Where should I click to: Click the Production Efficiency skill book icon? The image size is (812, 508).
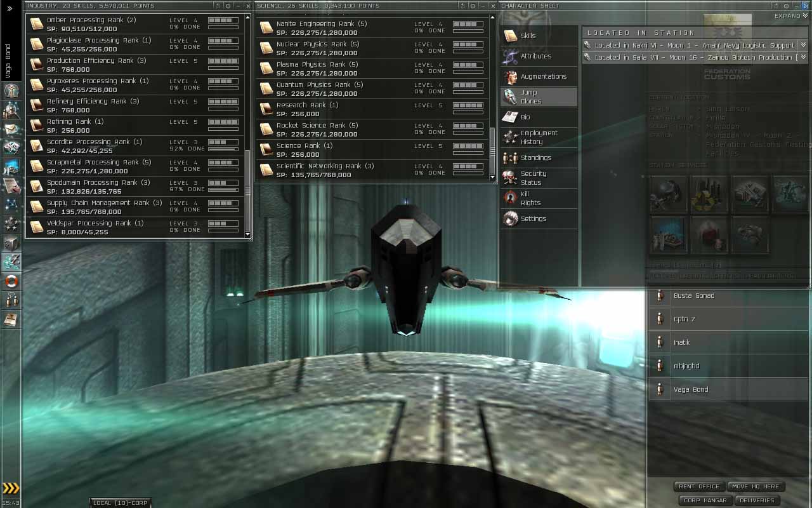pyautogui.click(x=37, y=65)
